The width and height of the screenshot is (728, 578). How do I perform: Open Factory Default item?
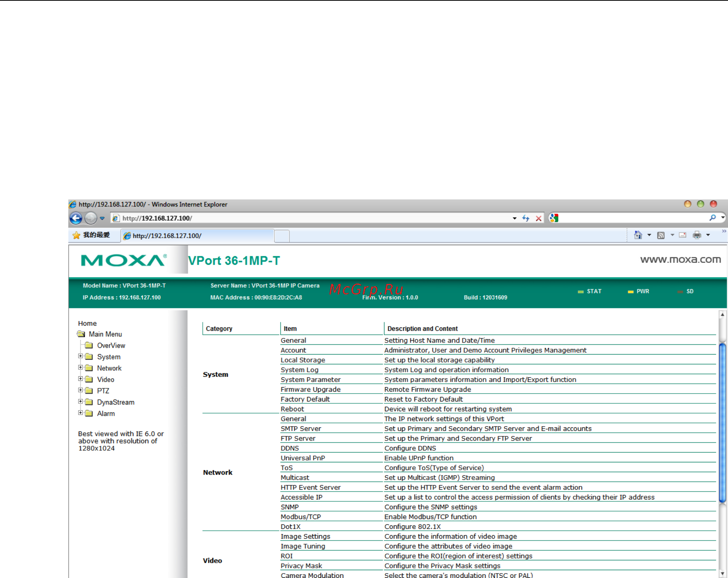coord(305,399)
